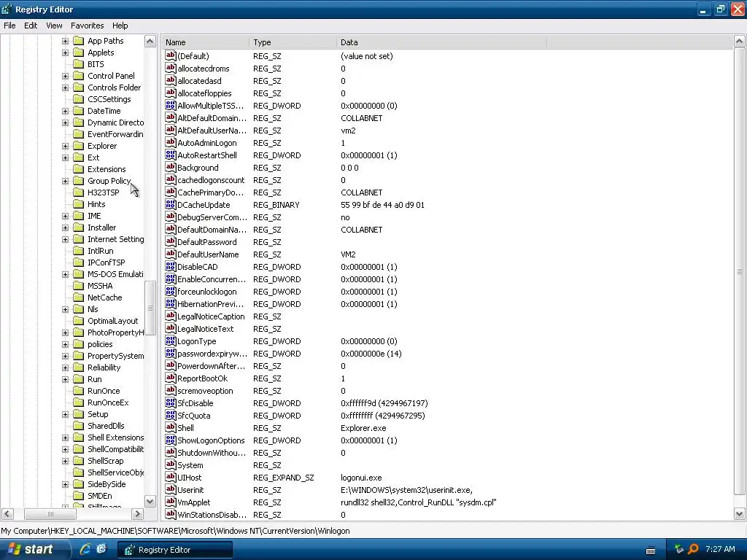Viewport: 747px width, 560px height.
Task: Click the ReportBootOk value icon
Action: (x=171, y=378)
